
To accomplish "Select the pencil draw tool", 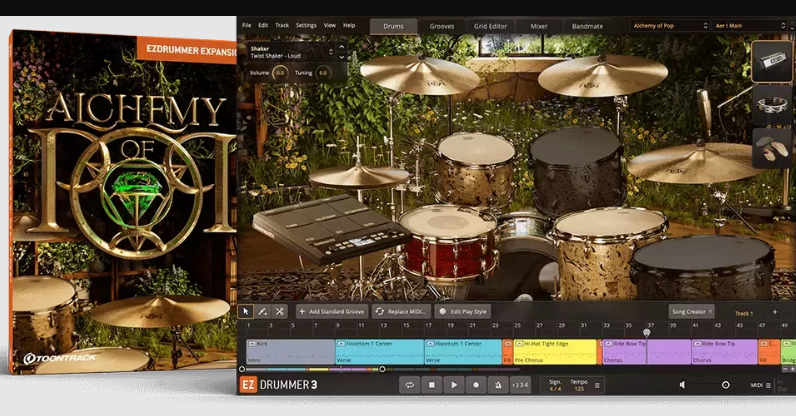I will coord(262,311).
